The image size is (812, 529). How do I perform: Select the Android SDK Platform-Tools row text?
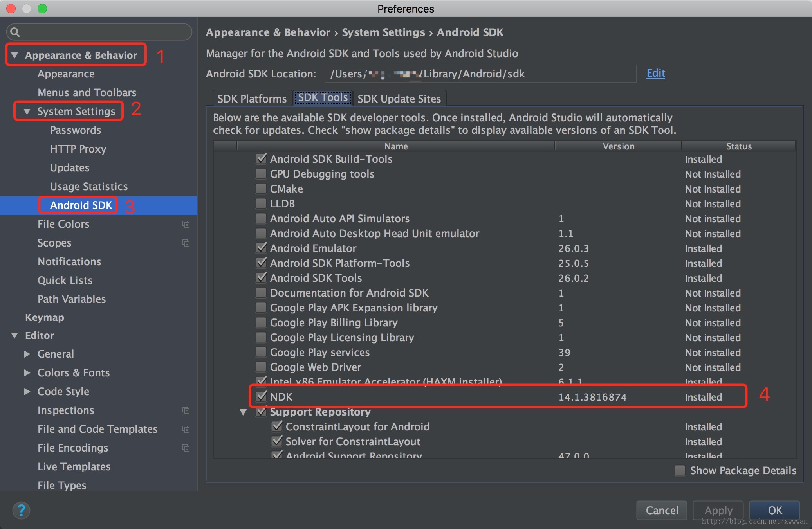coord(340,263)
